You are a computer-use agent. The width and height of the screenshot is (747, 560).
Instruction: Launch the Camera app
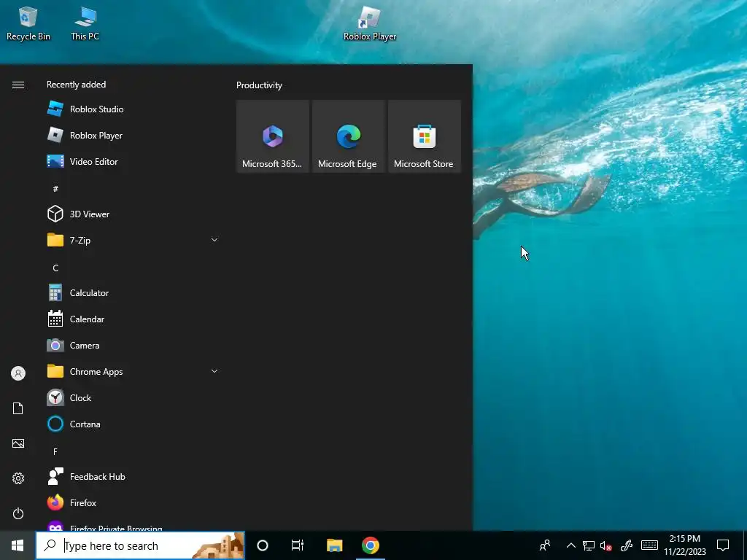[x=133, y=345]
